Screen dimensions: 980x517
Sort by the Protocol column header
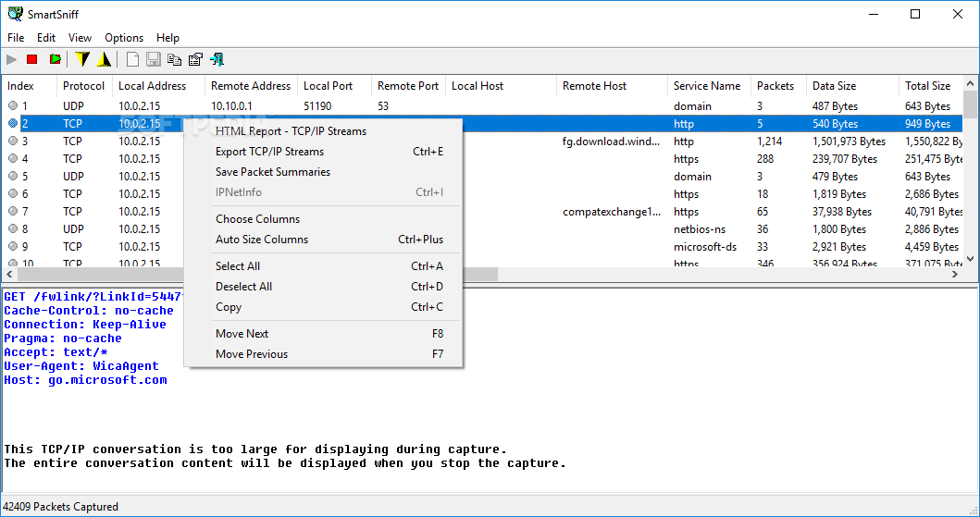pos(84,86)
